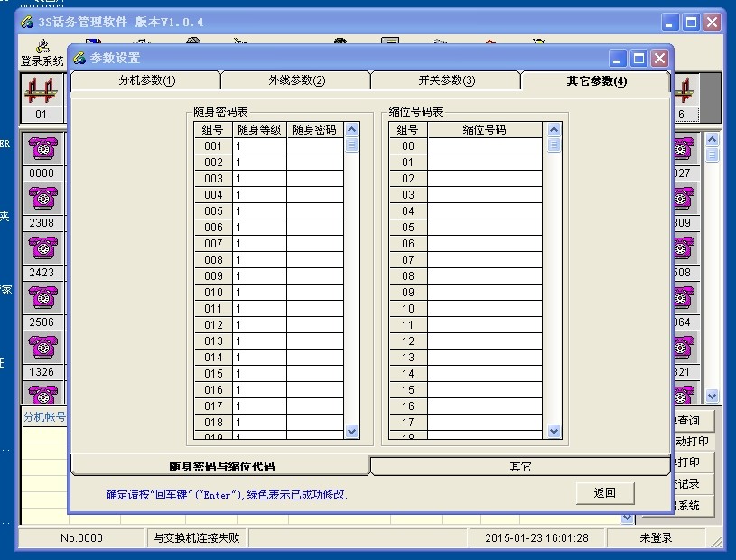Image resolution: width=736 pixels, height=560 pixels.
Task: Click the phone icon above extension 2423
Action: tap(42, 248)
